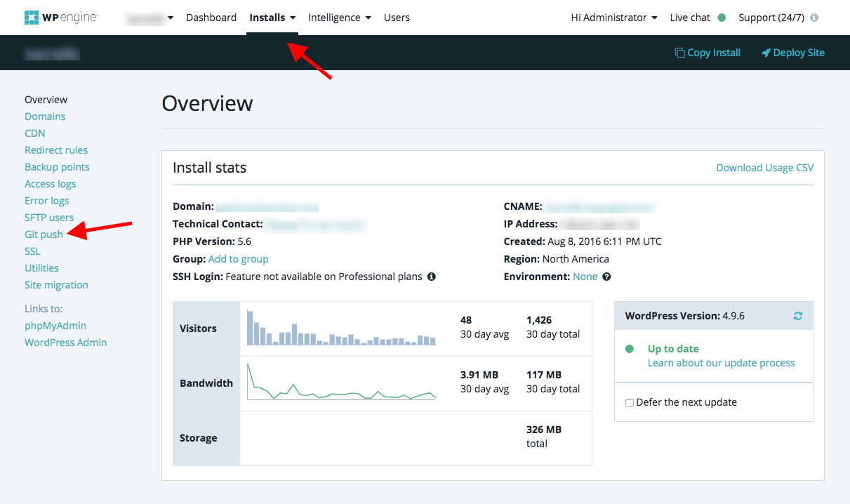Screen dimensions: 850x504
Task: Check Defer the next update
Action: [630, 403]
